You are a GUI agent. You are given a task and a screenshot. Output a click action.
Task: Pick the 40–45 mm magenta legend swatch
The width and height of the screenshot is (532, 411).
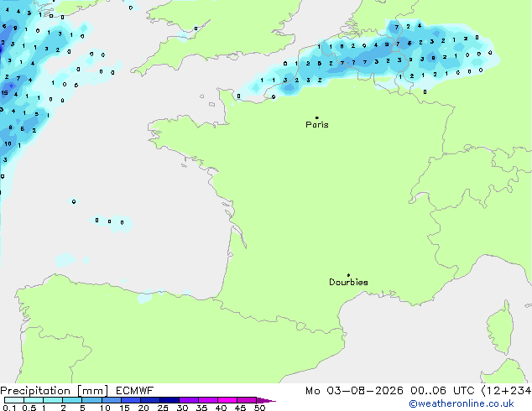click(227, 400)
